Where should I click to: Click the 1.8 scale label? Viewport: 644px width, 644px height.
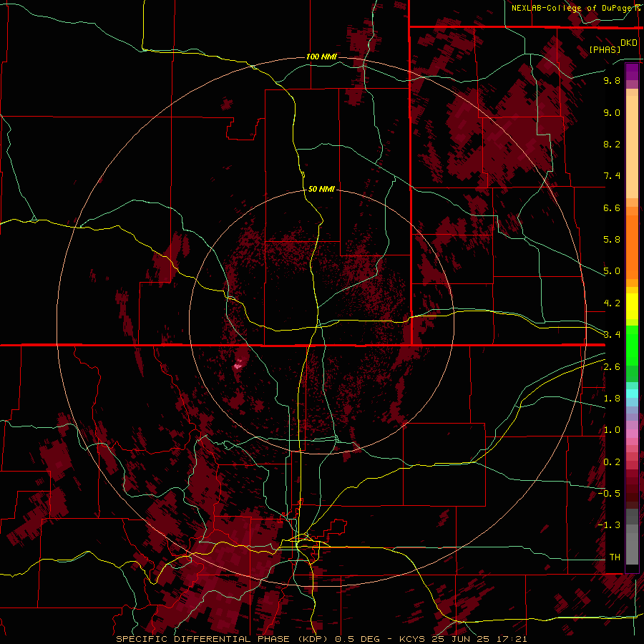pos(612,399)
